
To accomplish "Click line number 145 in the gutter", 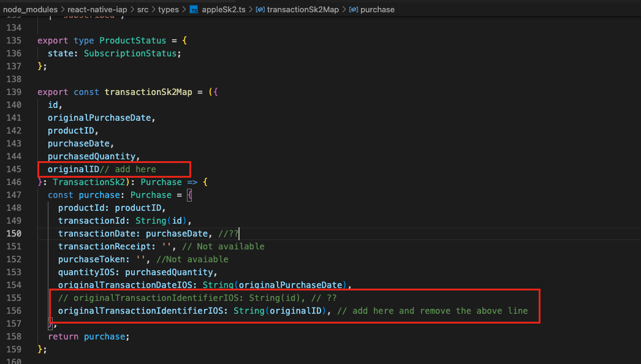I will pos(15,169).
